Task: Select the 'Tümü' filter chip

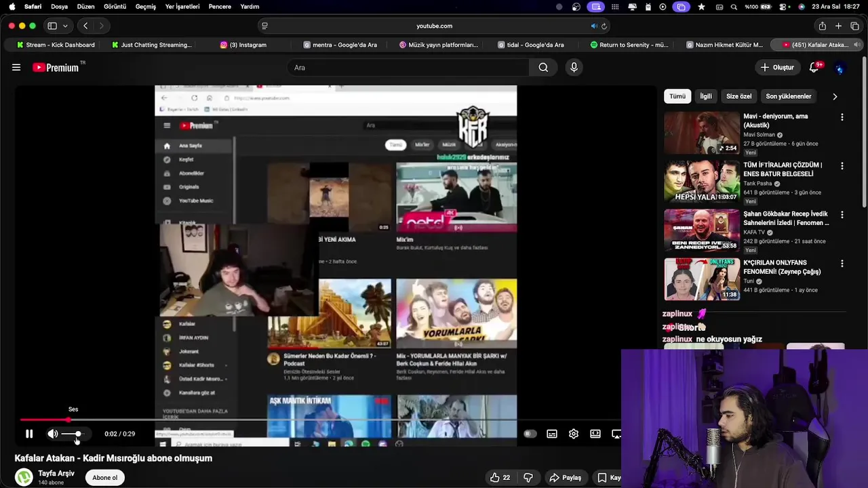Action: (677, 96)
